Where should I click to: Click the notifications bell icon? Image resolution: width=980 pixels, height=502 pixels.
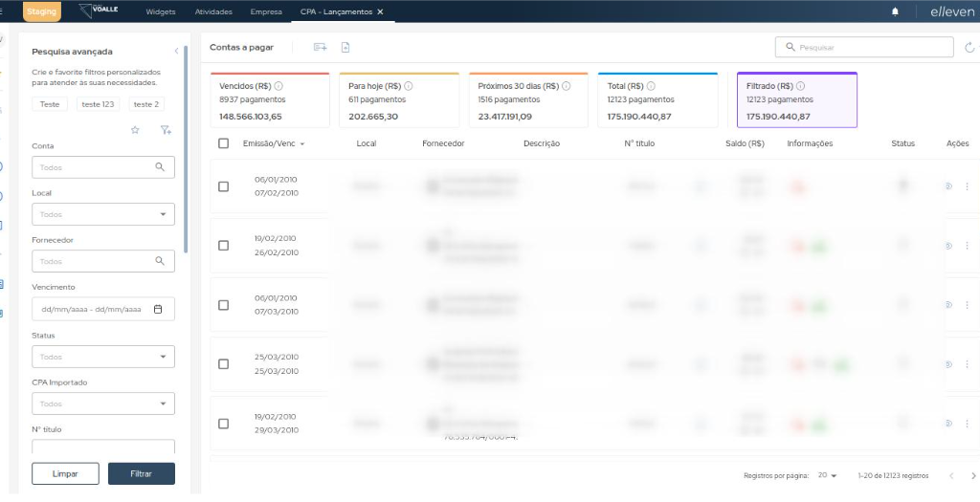tap(895, 11)
